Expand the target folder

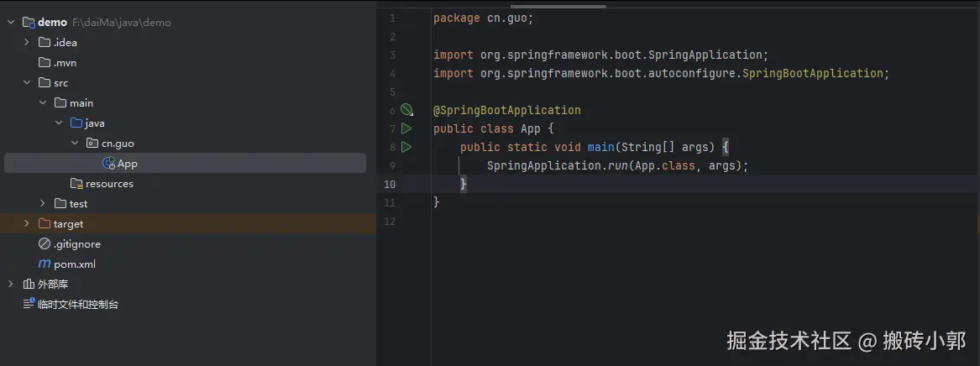coord(27,224)
